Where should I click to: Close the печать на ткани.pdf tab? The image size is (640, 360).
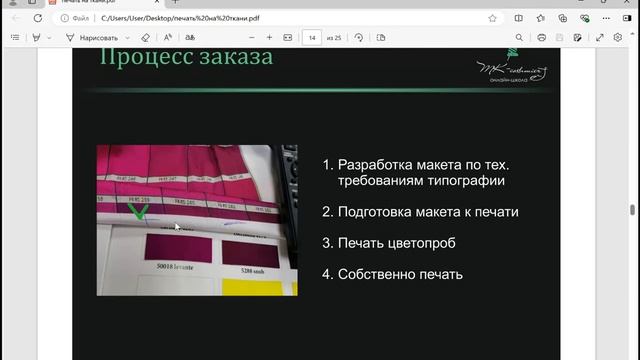coord(157,2)
